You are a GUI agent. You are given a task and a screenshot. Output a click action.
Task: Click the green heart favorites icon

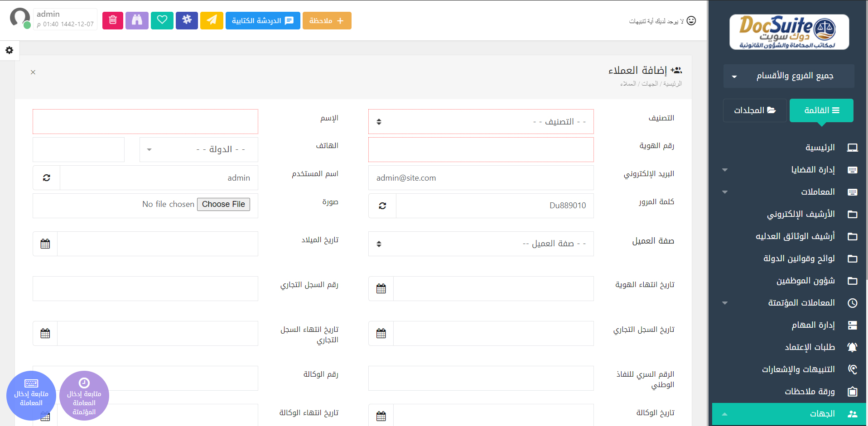click(x=162, y=20)
